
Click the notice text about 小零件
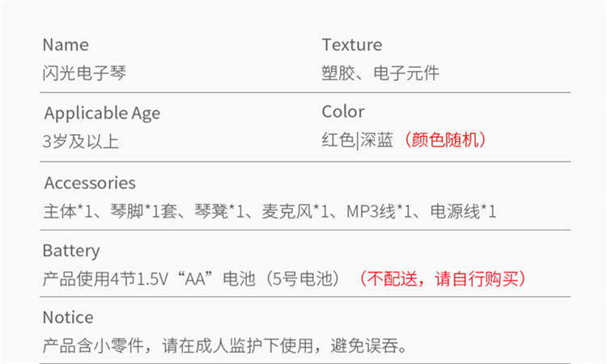(223, 347)
